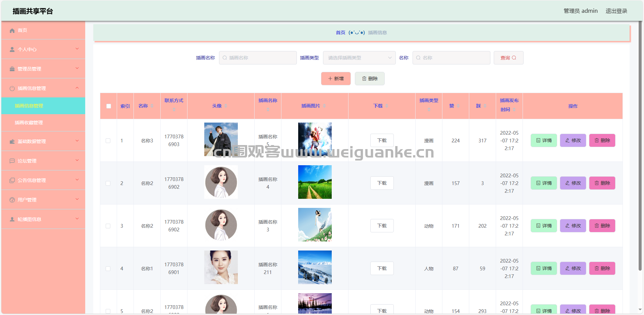Click the 删除 batch delete button above table
The width and height of the screenshot is (644, 315).
tap(370, 79)
